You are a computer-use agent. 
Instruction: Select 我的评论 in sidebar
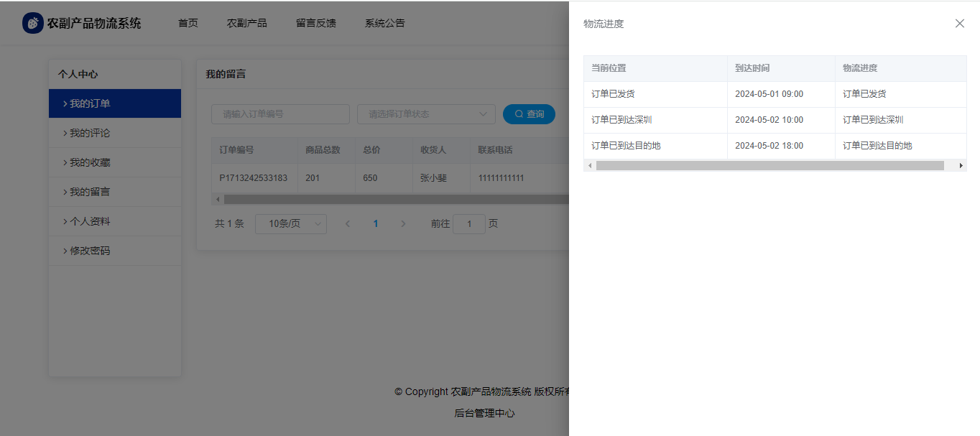90,134
